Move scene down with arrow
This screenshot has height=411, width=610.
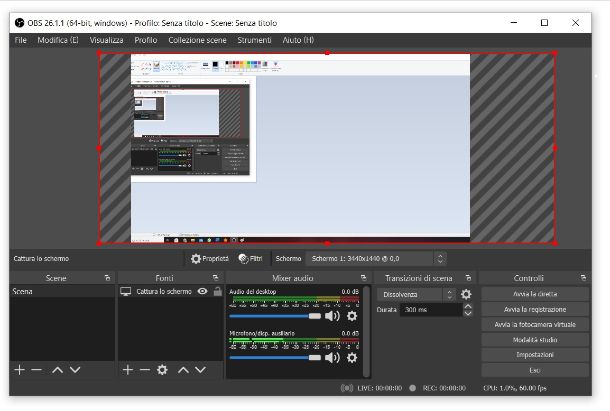[75, 370]
